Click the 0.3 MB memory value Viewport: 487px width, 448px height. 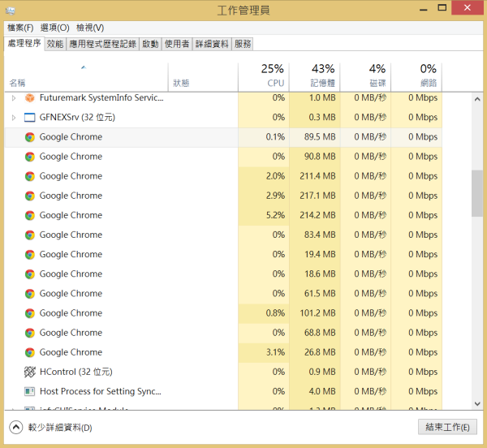tap(322, 118)
